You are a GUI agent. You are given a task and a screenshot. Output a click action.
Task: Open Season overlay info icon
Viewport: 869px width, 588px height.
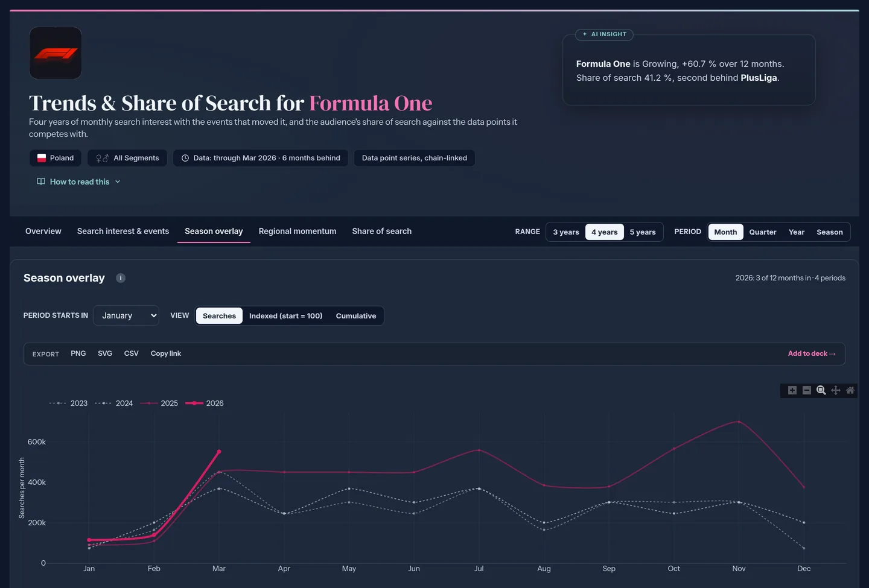pos(121,278)
